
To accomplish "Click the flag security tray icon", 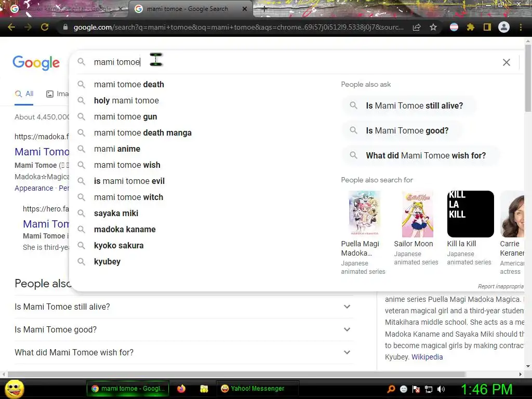I will coord(416,389).
